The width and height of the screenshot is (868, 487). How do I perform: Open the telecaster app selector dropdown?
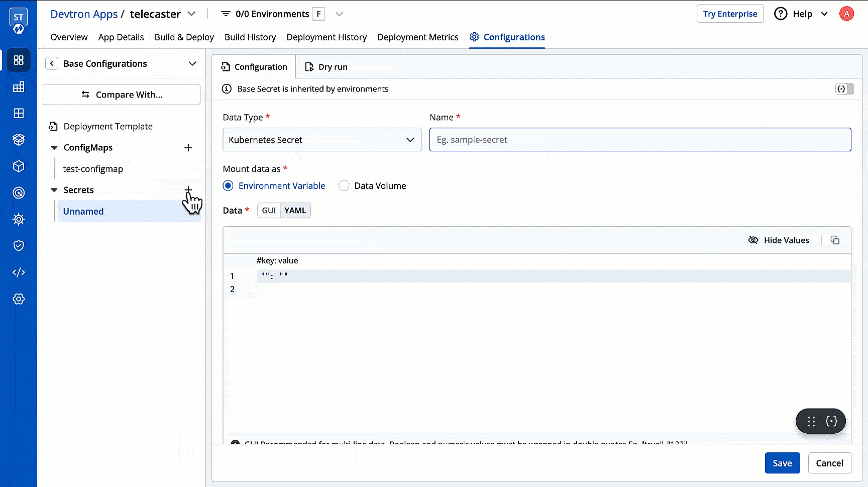pyautogui.click(x=191, y=14)
